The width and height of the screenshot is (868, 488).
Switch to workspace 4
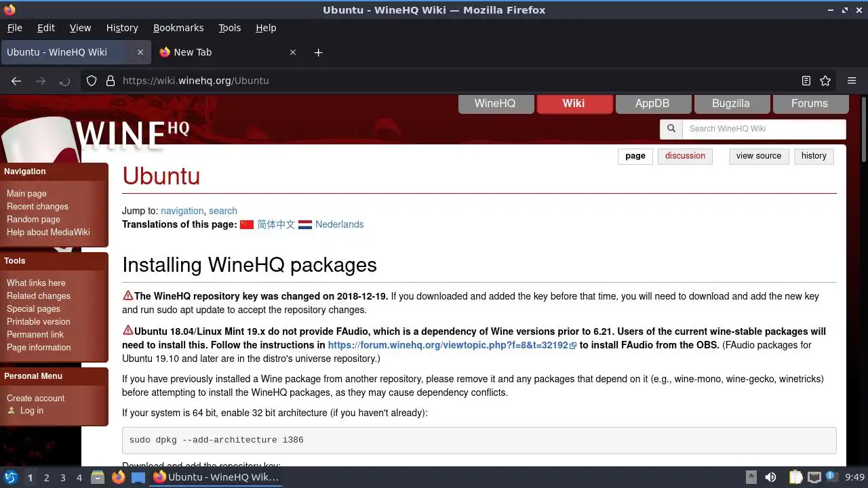(x=79, y=477)
